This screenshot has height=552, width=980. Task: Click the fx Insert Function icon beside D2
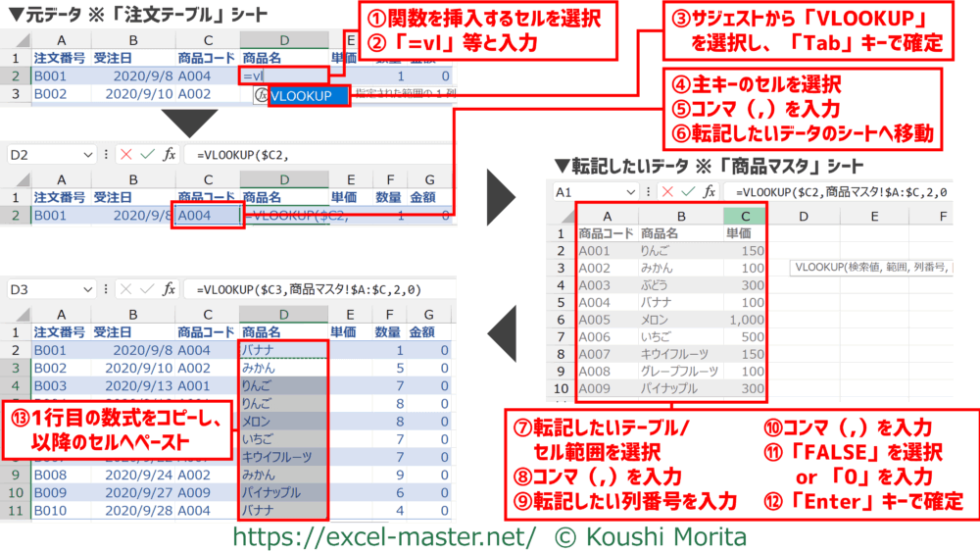[x=169, y=155]
